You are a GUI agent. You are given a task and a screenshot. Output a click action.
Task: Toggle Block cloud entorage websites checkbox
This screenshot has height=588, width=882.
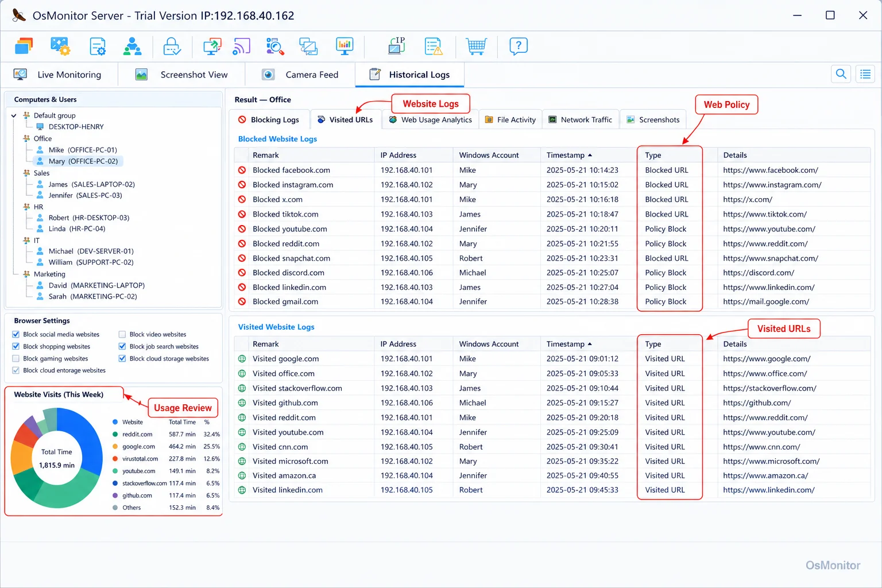(x=16, y=370)
